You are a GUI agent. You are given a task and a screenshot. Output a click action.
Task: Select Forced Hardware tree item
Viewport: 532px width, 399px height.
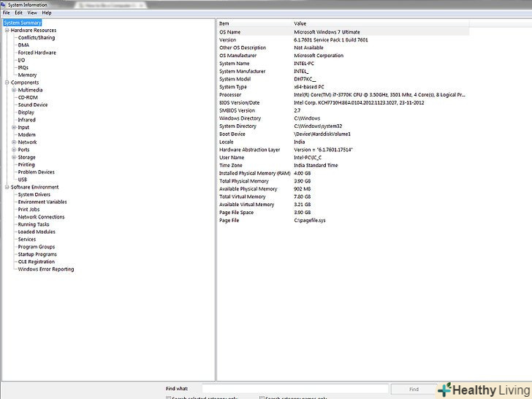click(x=37, y=53)
